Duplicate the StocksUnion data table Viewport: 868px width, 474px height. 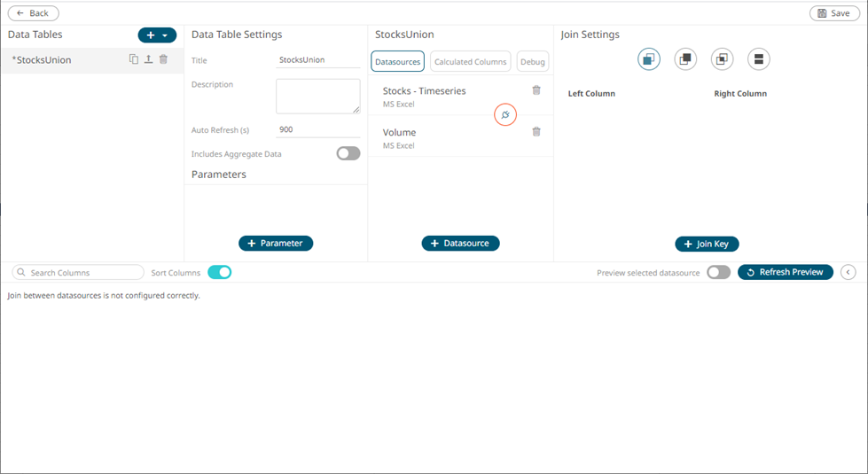tap(134, 59)
